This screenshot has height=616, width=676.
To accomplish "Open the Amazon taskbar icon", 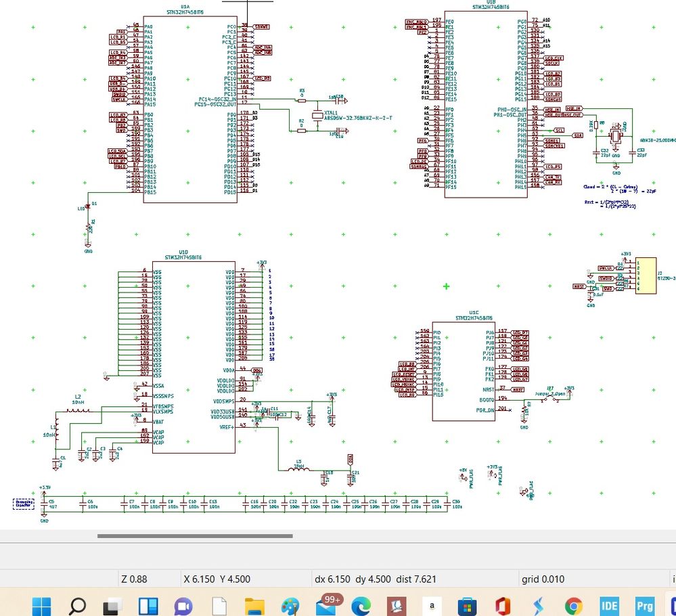I will click(432, 607).
